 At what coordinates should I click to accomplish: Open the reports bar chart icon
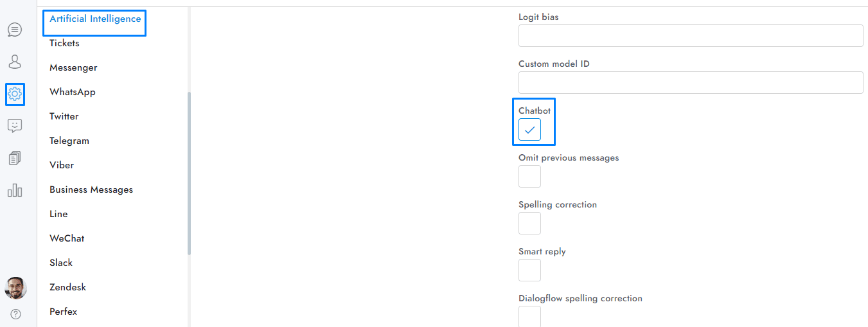point(15,190)
